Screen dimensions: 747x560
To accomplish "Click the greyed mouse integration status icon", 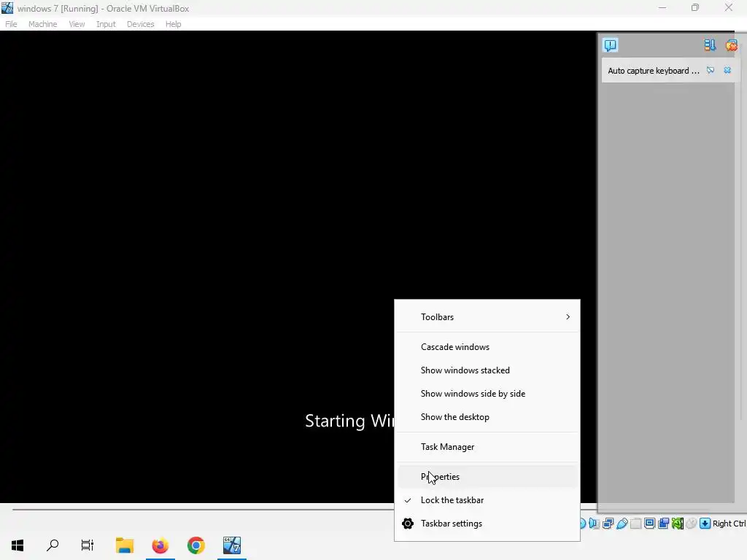I will (692, 524).
